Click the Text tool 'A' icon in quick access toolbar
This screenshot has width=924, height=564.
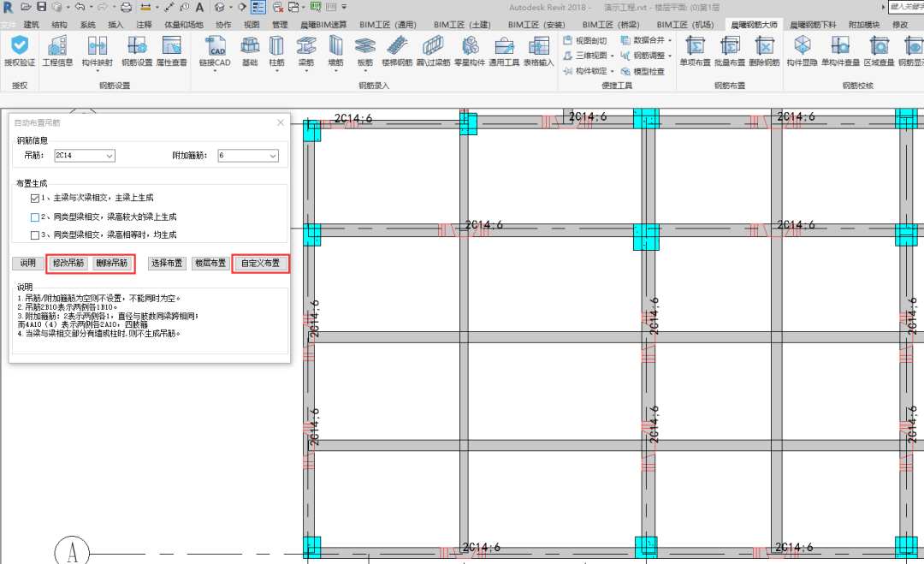click(x=199, y=7)
